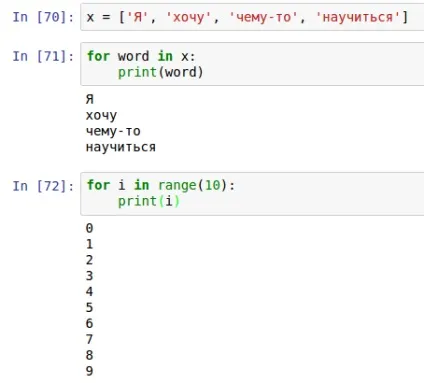Viewport: 424px width, 383px height.
Task: Click the string 'Я' in cell 70
Action: (137, 17)
